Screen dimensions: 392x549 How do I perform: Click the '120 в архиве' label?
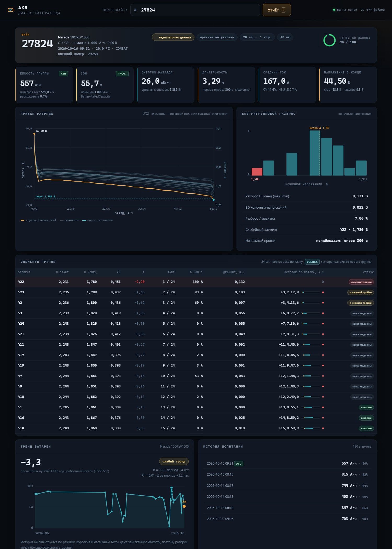click(362, 447)
